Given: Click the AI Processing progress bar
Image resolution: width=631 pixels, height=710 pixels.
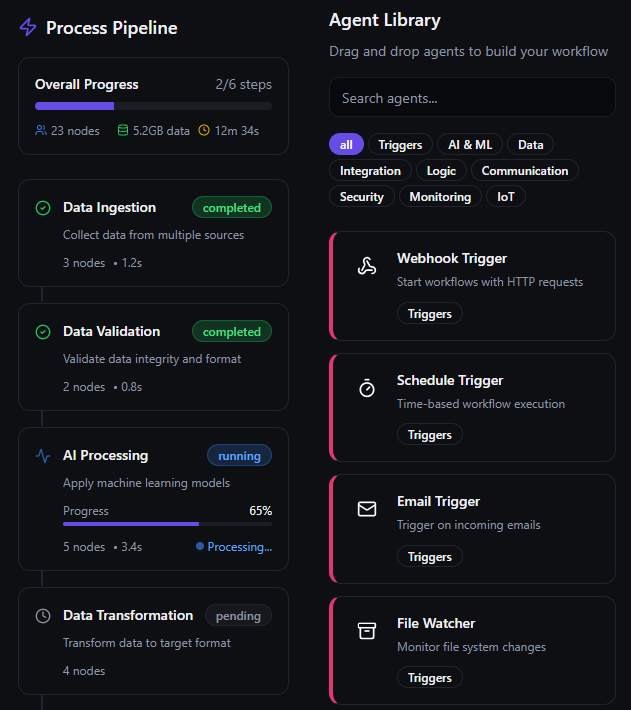Looking at the screenshot, I should [167, 523].
